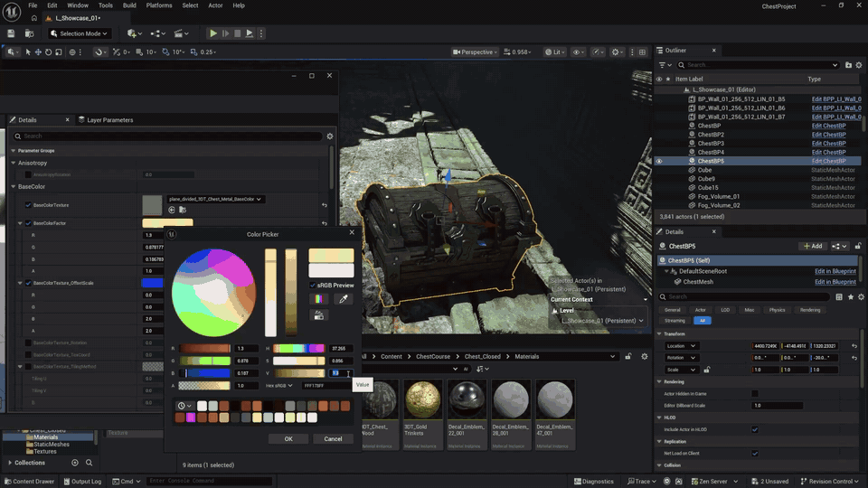Pick the eyedropper in Color Picker
Image resolution: width=868 pixels, height=488 pixels.
pyautogui.click(x=344, y=299)
